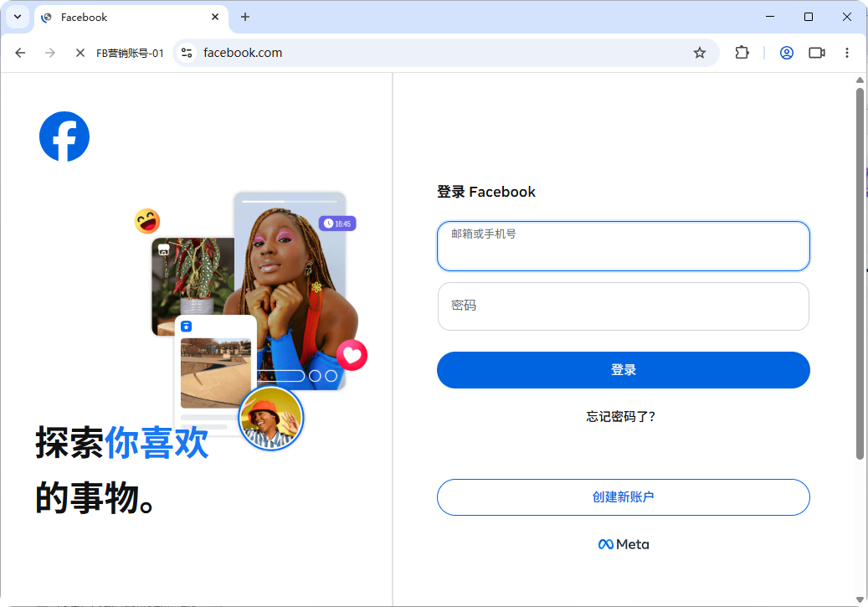Image resolution: width=868 pixels, height=607 pixels.
Task: Click the skatepark post thumbnail
Action: tap(215, 373)
